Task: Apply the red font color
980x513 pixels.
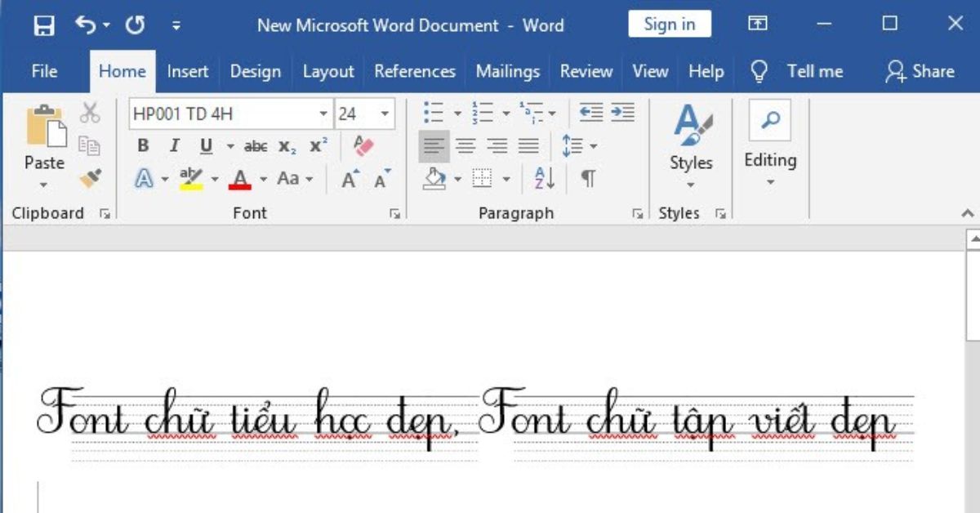Action: tap(240, 178)
